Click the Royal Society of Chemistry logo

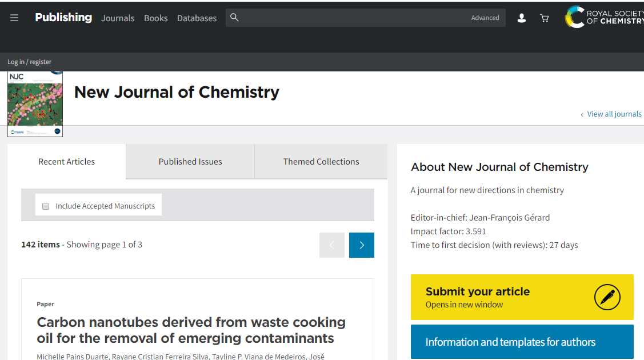tap(604, 17)
